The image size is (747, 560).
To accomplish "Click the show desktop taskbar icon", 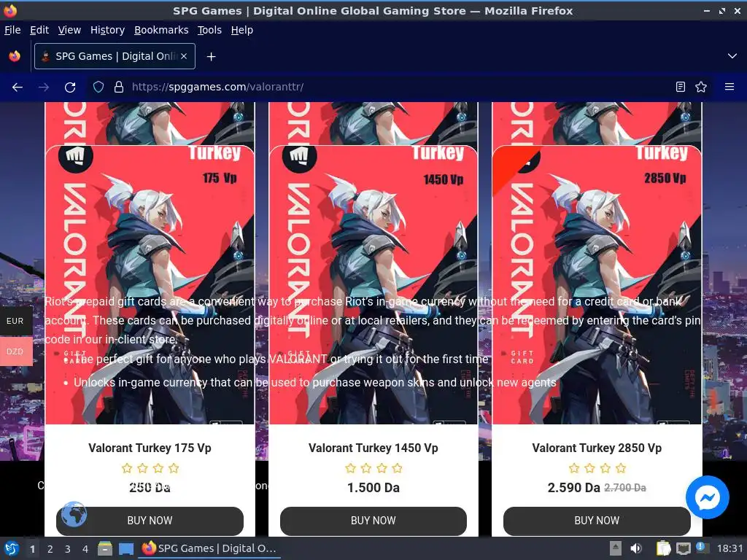I will [125, 548].
